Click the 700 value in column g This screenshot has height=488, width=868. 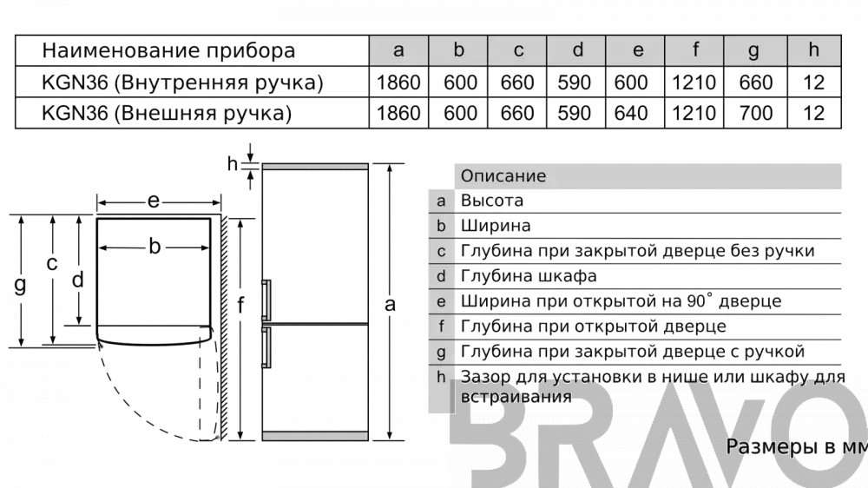(x=756, y=113)
